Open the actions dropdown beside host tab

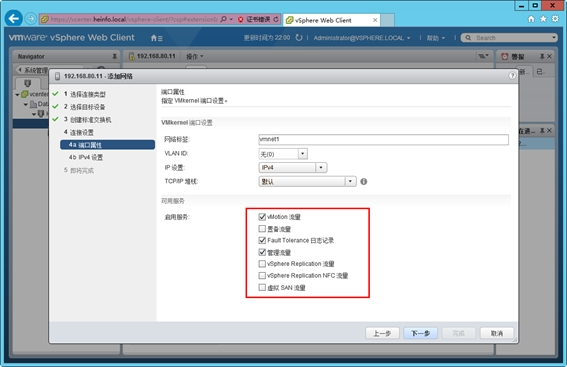195,56
